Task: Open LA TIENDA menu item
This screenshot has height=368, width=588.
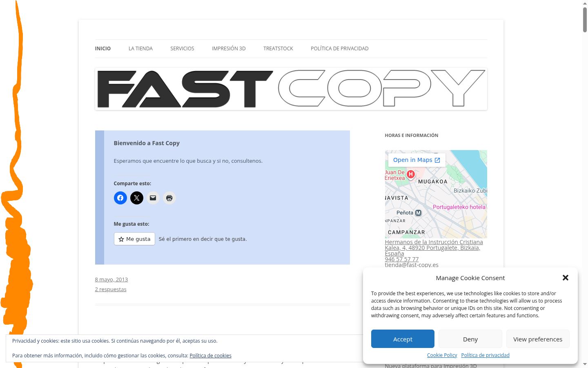Action: 140,48
